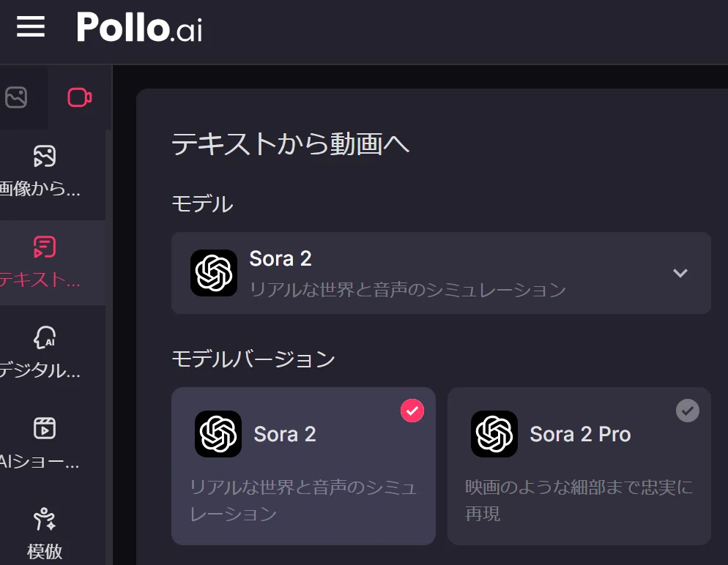Screen dimensions: 728x565
Task: Select the Sora 2 version card
Action: coord(303,465)
